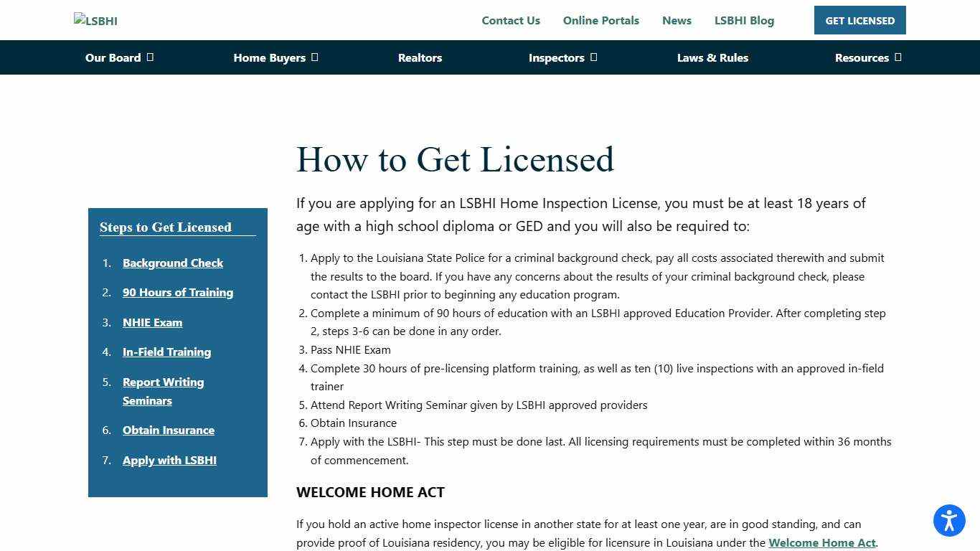
Task: Select the Apply with LSBHI step
Action: coord(169,460)
